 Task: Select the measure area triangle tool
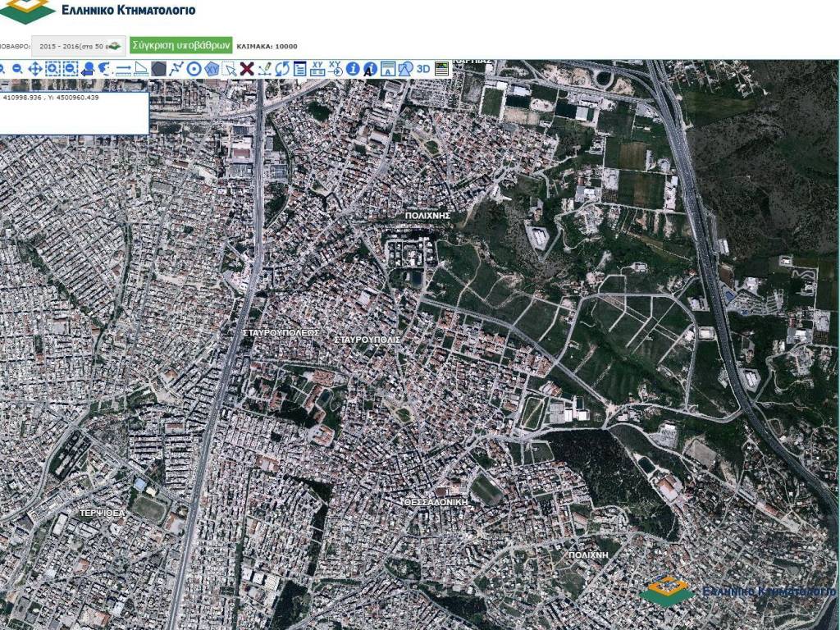(x=141, y=69)
